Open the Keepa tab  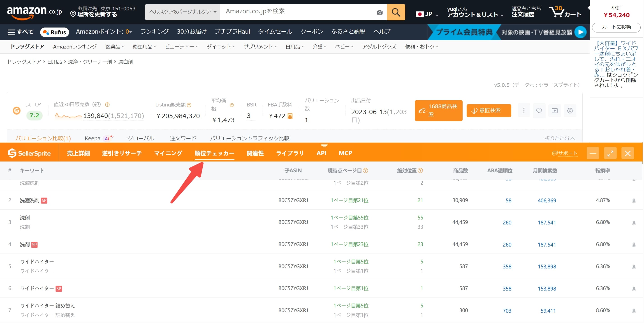click(99, 138)
